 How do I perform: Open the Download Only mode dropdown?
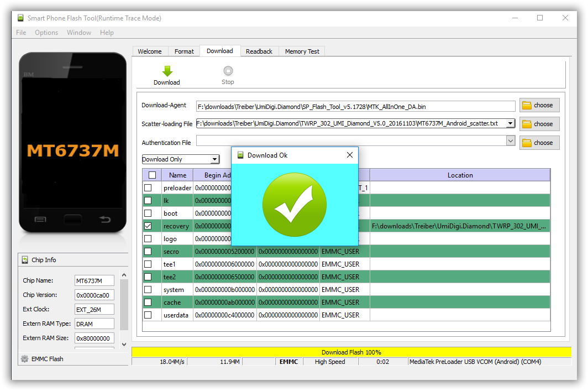click(214, 159)
